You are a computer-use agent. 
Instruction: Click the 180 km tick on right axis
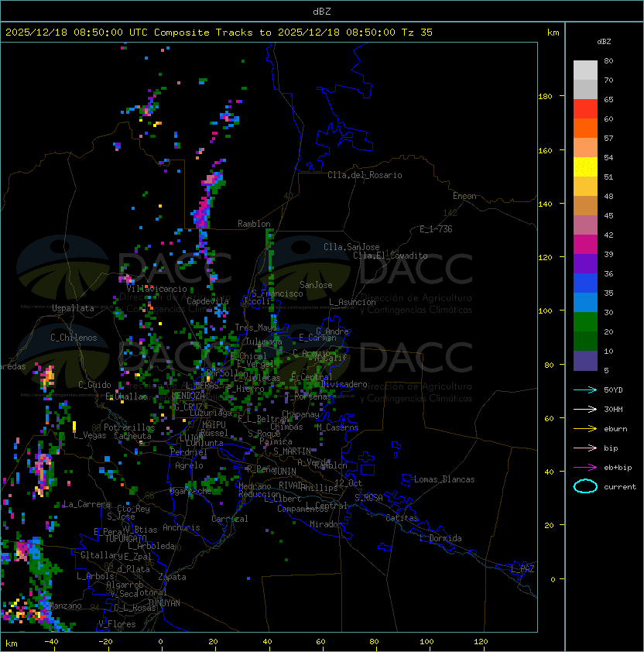(545, 97)
